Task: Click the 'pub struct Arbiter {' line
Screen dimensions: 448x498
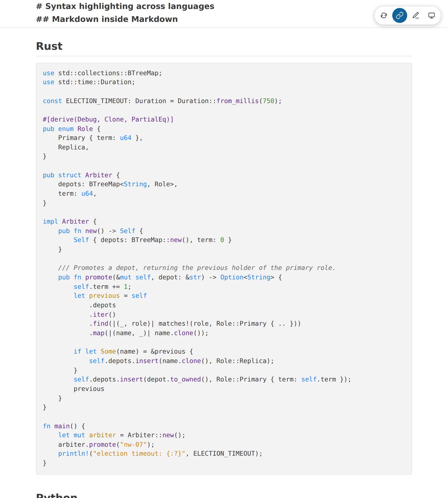Action: (81, 175)
